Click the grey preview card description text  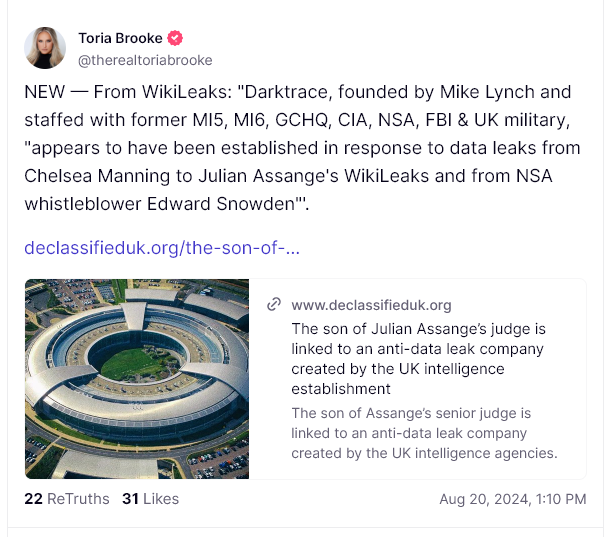[x=424, y=433]
